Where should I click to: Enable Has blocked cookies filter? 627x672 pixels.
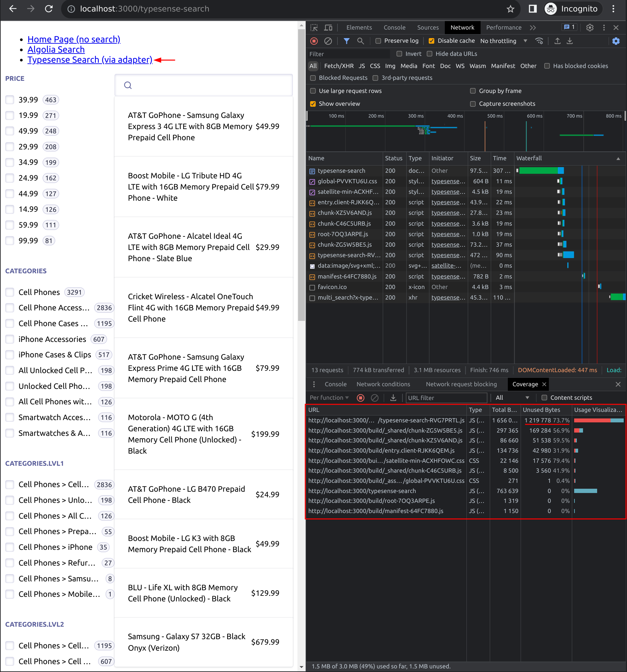[547, 66]
